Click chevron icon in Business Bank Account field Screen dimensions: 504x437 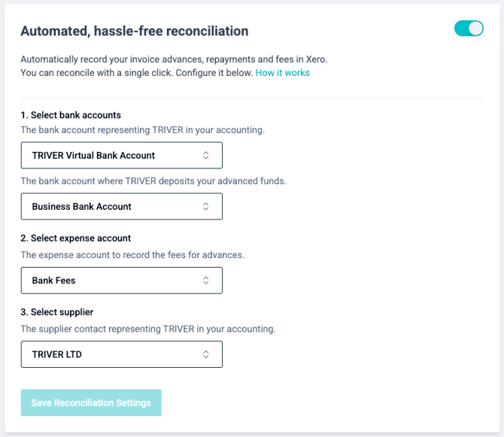tap(206, 207)
